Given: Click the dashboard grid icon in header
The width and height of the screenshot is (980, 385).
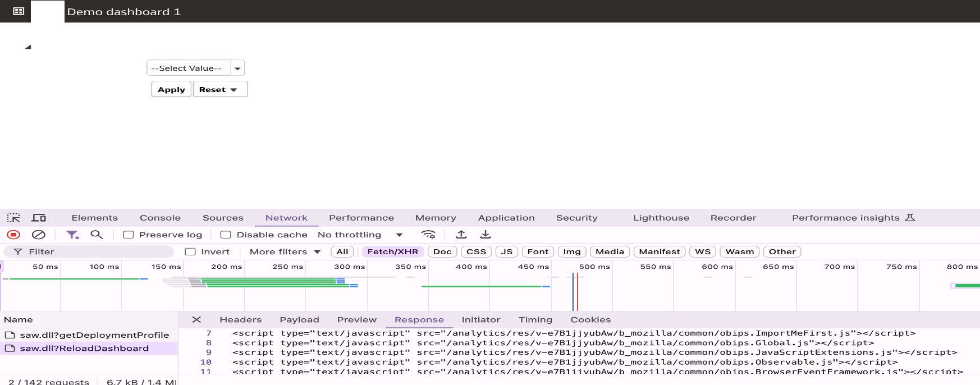Looking at the screenshot, I should (x=19, y=11).
